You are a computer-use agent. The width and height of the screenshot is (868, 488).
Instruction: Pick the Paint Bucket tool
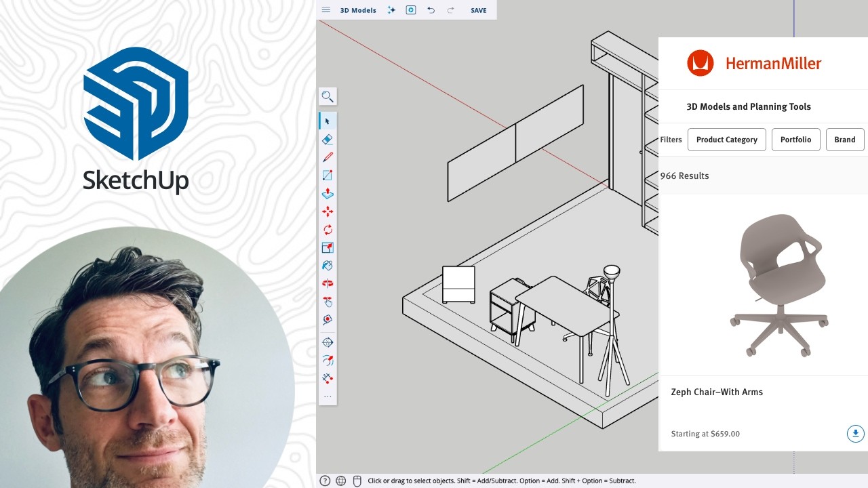(328, 266)
